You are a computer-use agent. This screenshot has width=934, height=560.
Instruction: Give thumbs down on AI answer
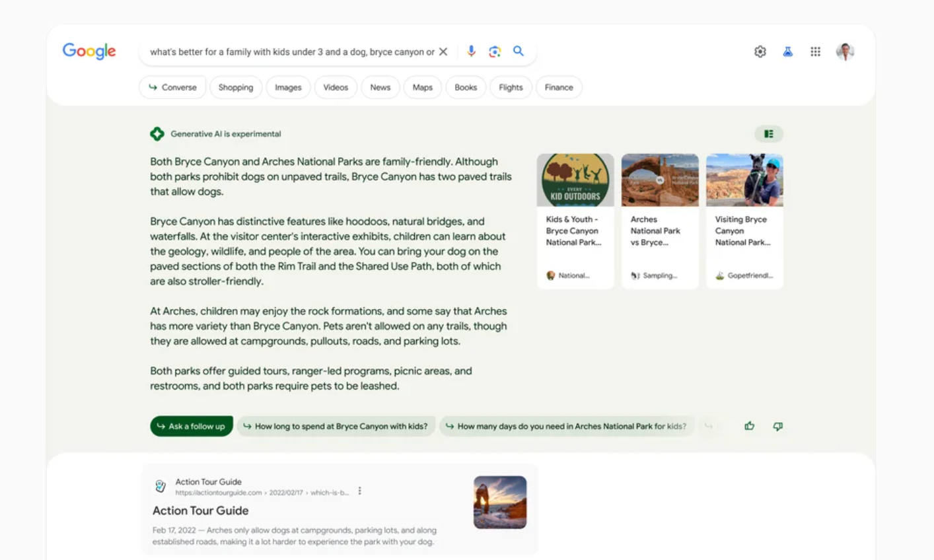pos(778,427)
